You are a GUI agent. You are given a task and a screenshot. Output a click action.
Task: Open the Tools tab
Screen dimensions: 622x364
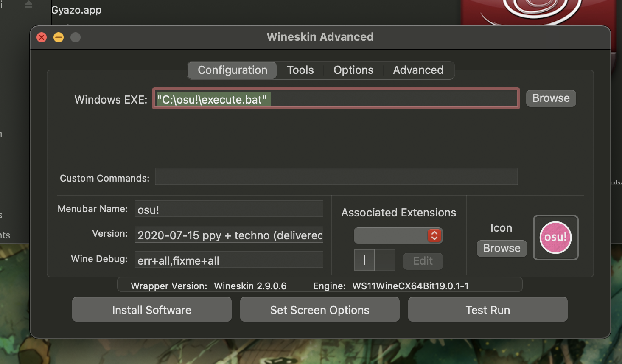300,70
